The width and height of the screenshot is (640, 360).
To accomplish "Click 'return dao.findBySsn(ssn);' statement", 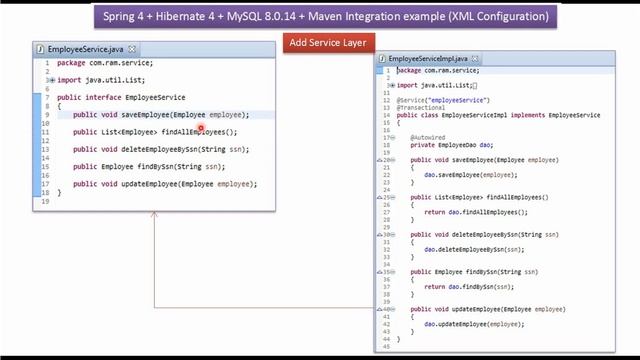I will 469,287.
